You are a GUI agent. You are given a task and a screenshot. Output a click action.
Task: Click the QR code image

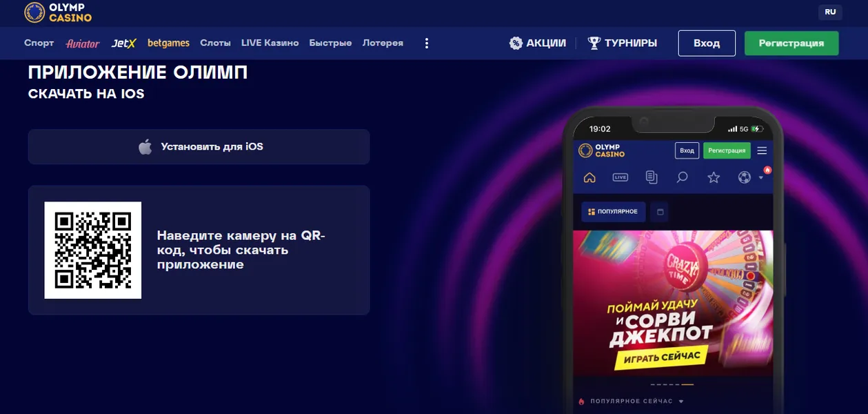[x=93, y=250]
